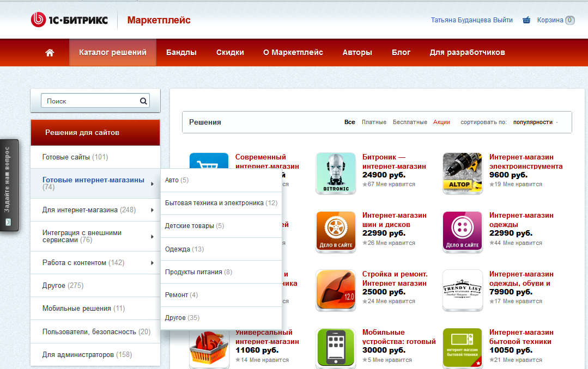Screen dimensions: 588x369
Task: Click the Акции link
Action: pos(441,122)
